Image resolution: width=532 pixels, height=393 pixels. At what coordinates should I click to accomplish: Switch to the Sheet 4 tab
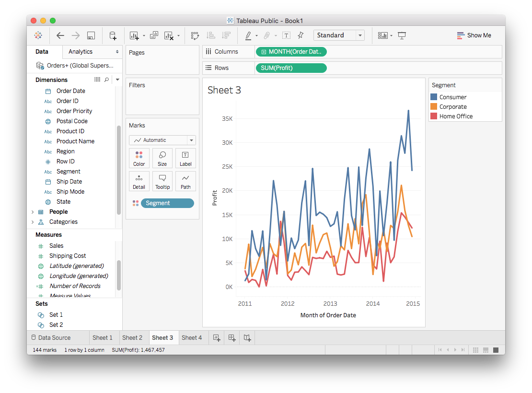[192, 338]
